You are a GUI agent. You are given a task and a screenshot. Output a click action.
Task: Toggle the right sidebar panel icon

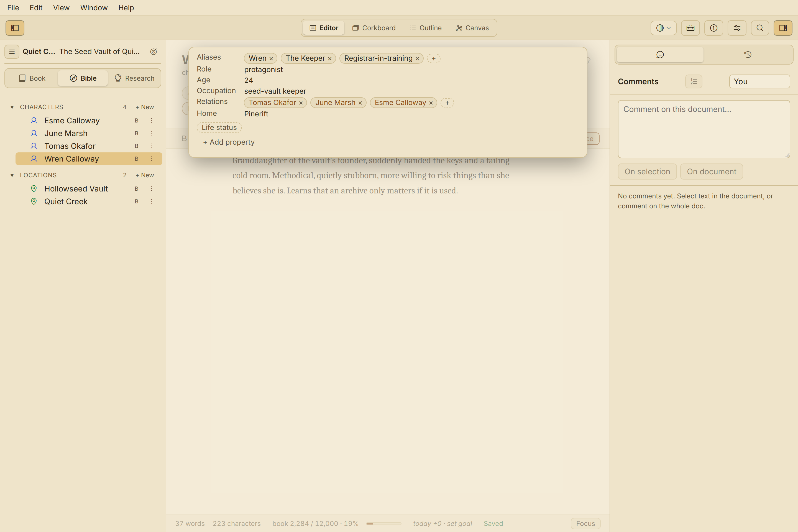click(x=783, y=28)
